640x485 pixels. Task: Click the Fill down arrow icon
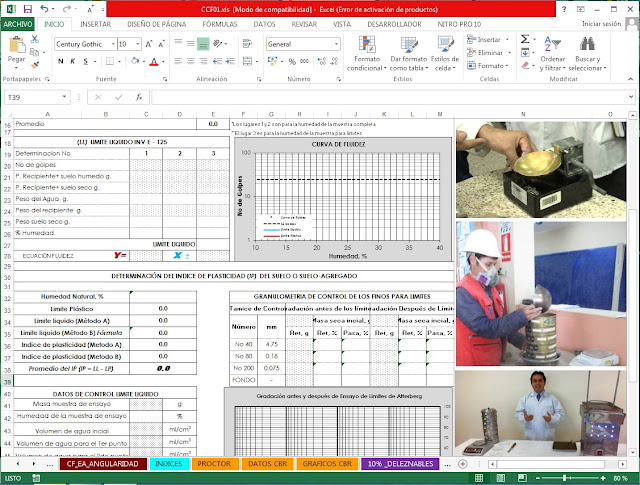pos(525,52)
